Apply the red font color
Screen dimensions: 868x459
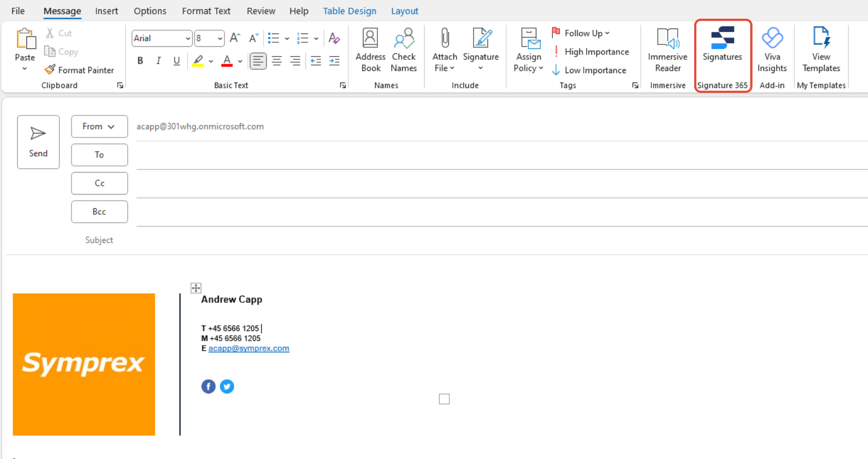[x=227, y=61]
